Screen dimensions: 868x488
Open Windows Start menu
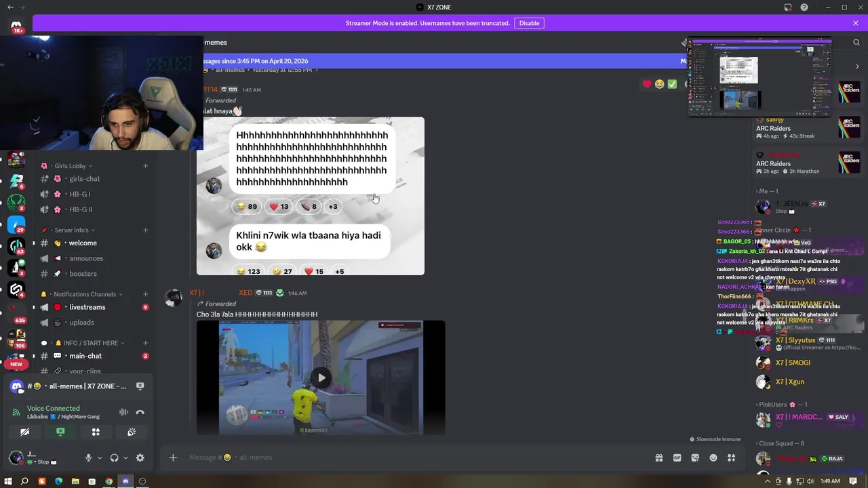tap(8, 481)
